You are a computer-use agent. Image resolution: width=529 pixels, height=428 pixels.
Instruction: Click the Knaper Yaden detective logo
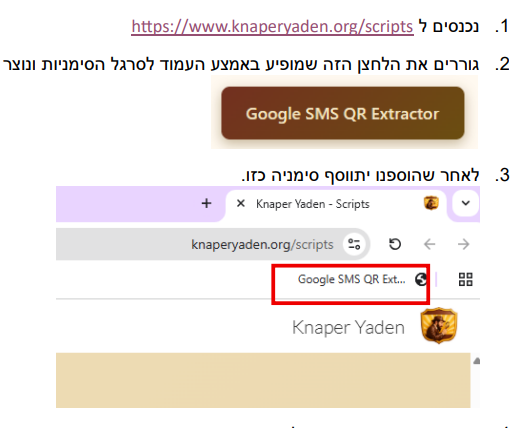point(439,326)
